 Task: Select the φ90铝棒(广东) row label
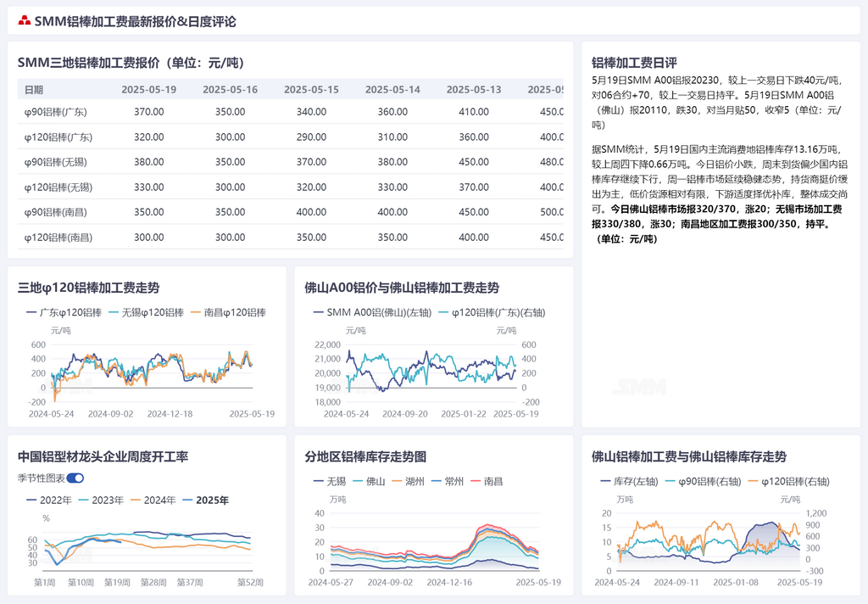55,112
